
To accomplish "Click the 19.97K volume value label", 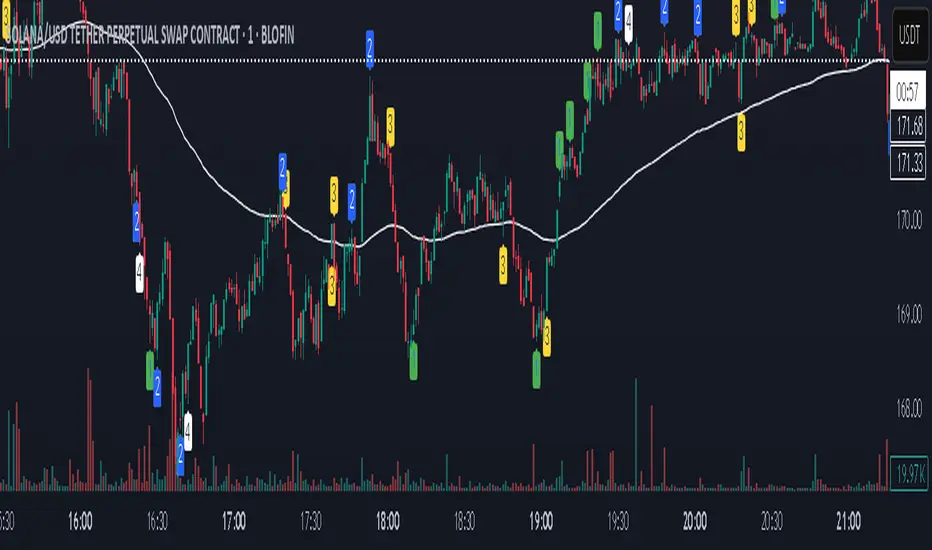I will pos(909,473).
